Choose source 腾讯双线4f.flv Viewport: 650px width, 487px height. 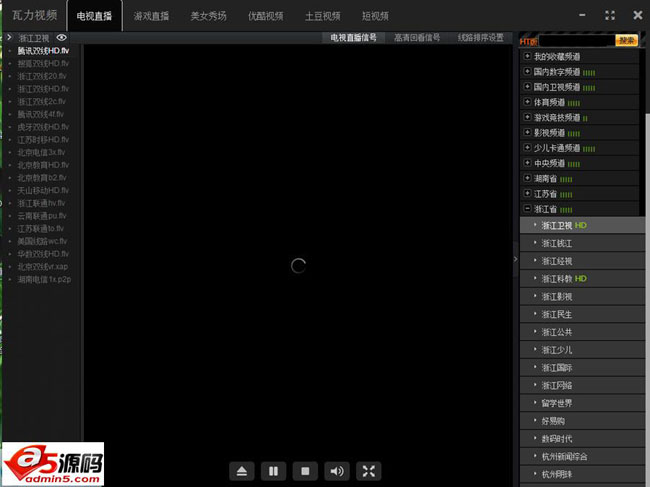click(x=41, y=114)
